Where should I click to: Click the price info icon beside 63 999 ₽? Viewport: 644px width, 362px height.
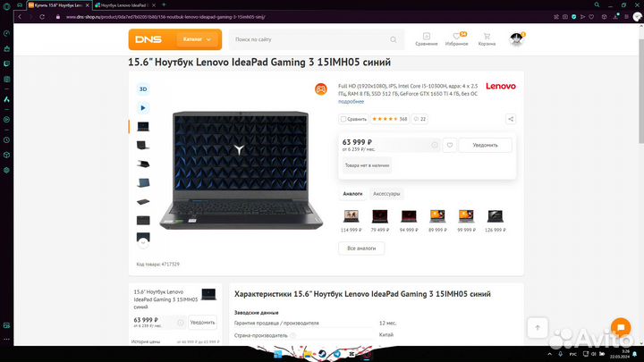[x=435, y=145]
